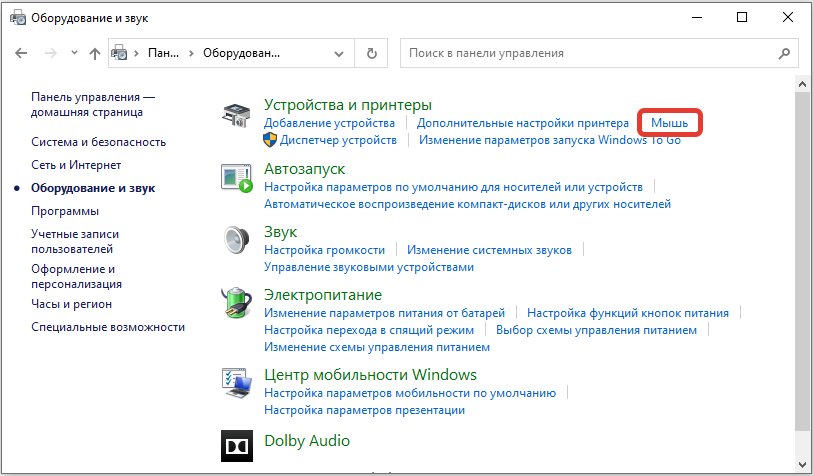Click the Dolby Audio icon
Viewport: 813px width, 476px height.
tap(236, 442)
